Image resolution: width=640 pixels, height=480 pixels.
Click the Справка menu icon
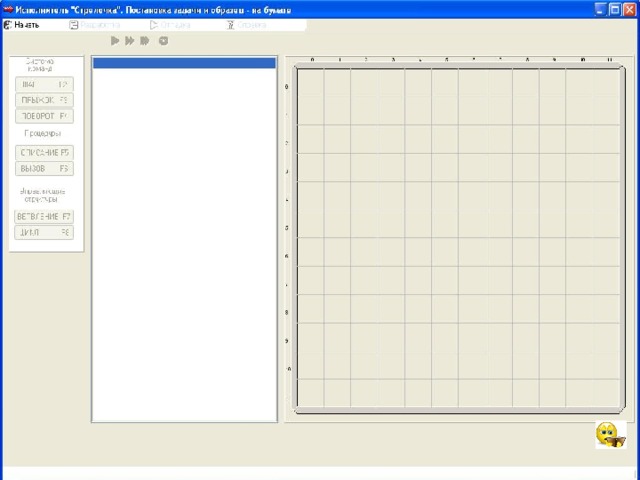[x=231, y=25]
